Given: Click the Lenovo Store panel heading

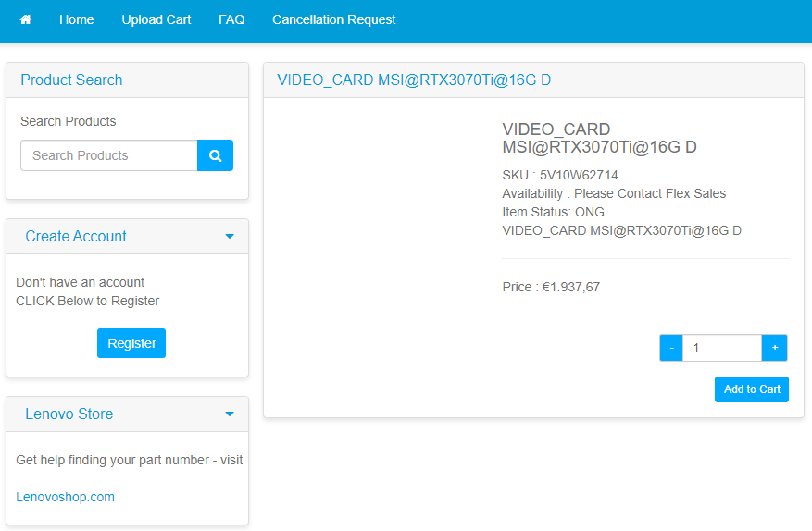Looking at the screenshot, I should click(x=69, y=414).
